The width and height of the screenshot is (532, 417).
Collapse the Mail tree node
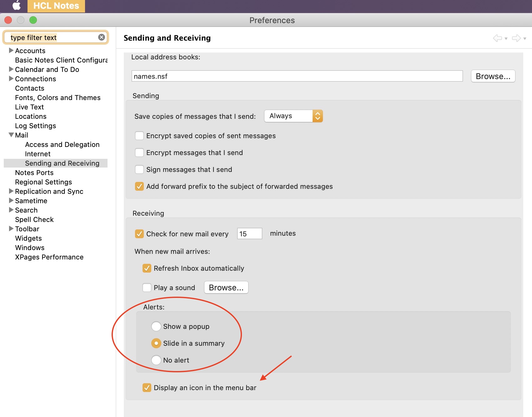11,135
